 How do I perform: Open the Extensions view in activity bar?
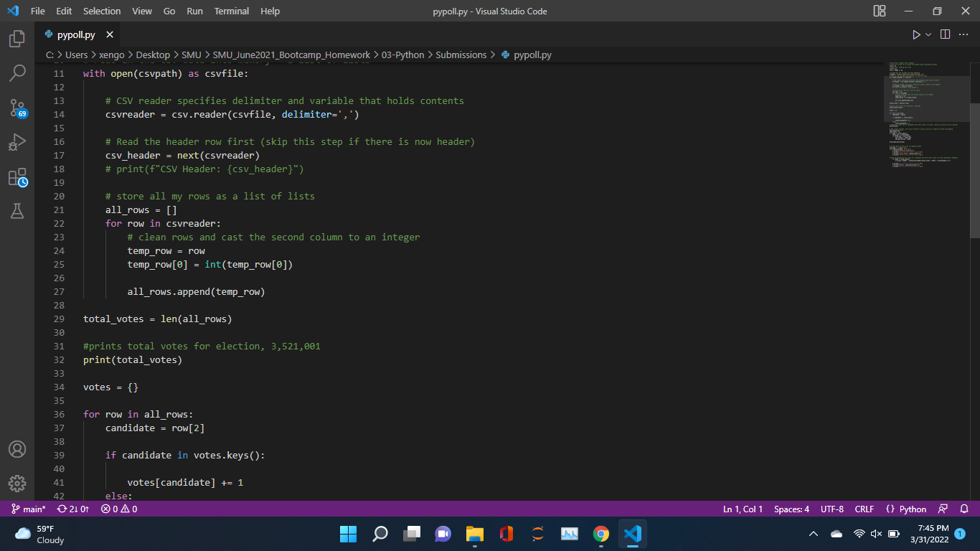pos(17,177)
